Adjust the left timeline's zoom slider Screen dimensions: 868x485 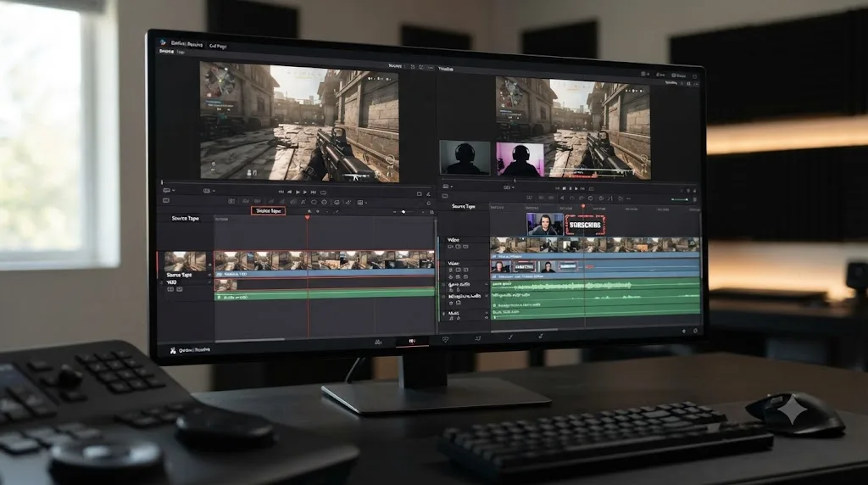(403, 211)
